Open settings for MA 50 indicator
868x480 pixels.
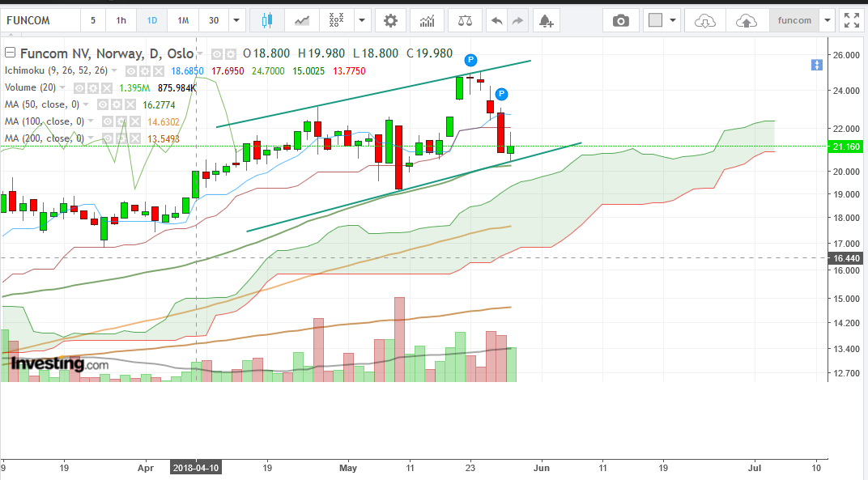[x=117, y=104]
